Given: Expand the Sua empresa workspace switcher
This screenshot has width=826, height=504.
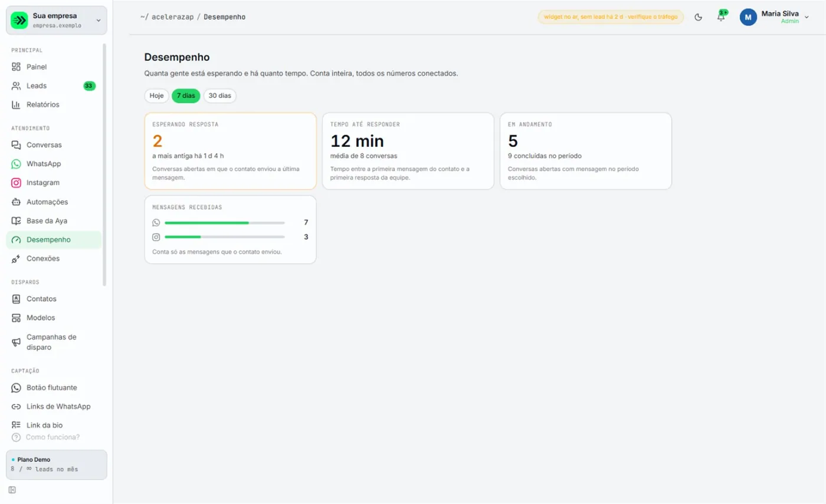Looking at the screenshot, I should 57,20.
